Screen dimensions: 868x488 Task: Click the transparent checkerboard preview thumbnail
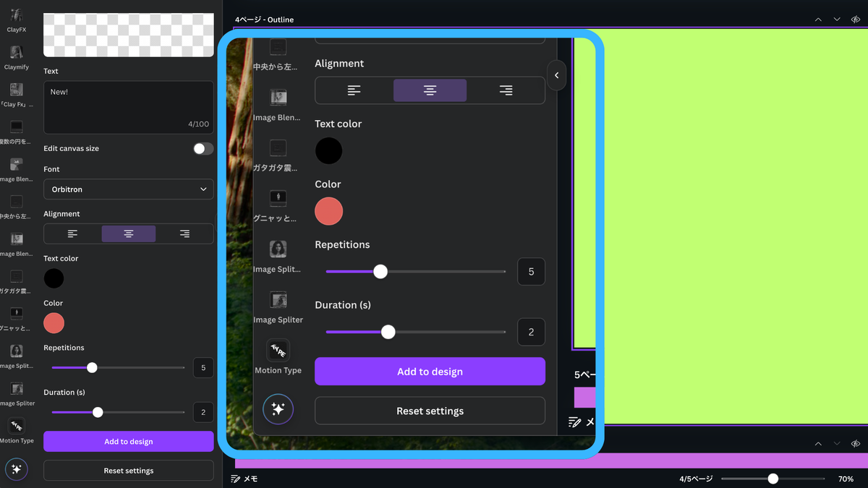tap(129, 35)
